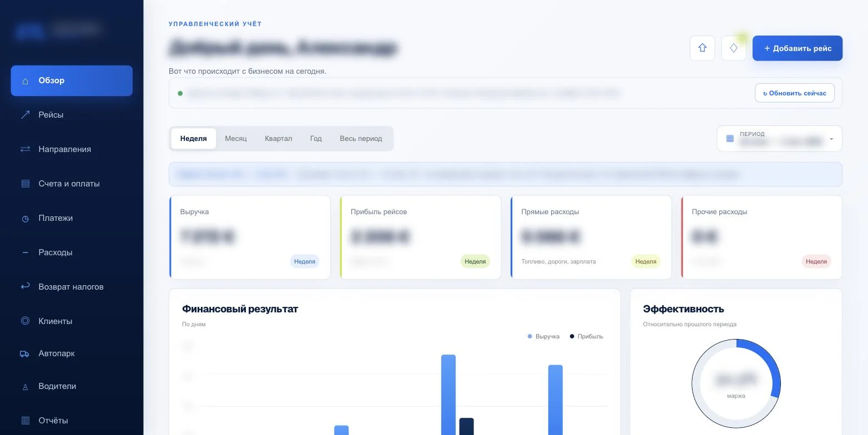
Task: Click the minus icon beside Расходы
Action: pyautogui.click(x=25, y=252)
